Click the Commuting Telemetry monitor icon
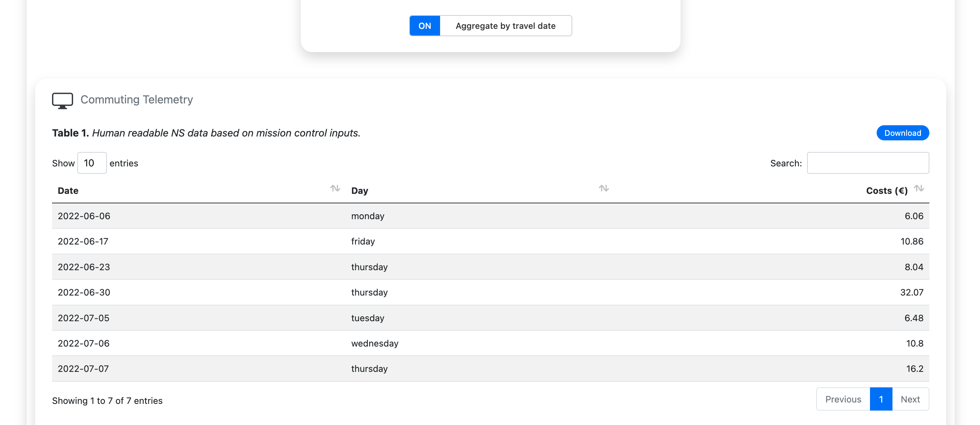 (62, 101)
